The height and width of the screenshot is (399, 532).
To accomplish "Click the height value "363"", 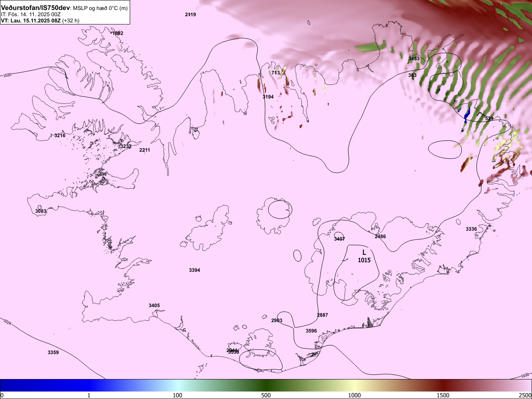I will (x=412, y=75).
